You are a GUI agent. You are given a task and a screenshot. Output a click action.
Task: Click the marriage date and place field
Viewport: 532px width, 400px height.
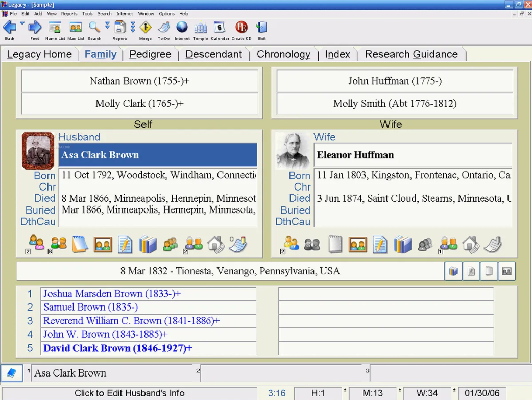[x=230, y=271]
